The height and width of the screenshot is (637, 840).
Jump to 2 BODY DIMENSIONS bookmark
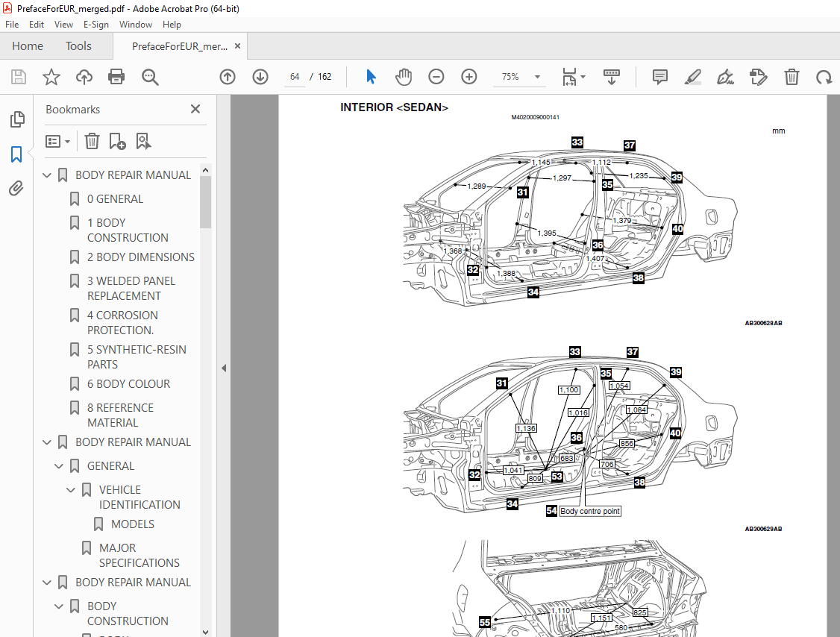[x=141, y=257]
